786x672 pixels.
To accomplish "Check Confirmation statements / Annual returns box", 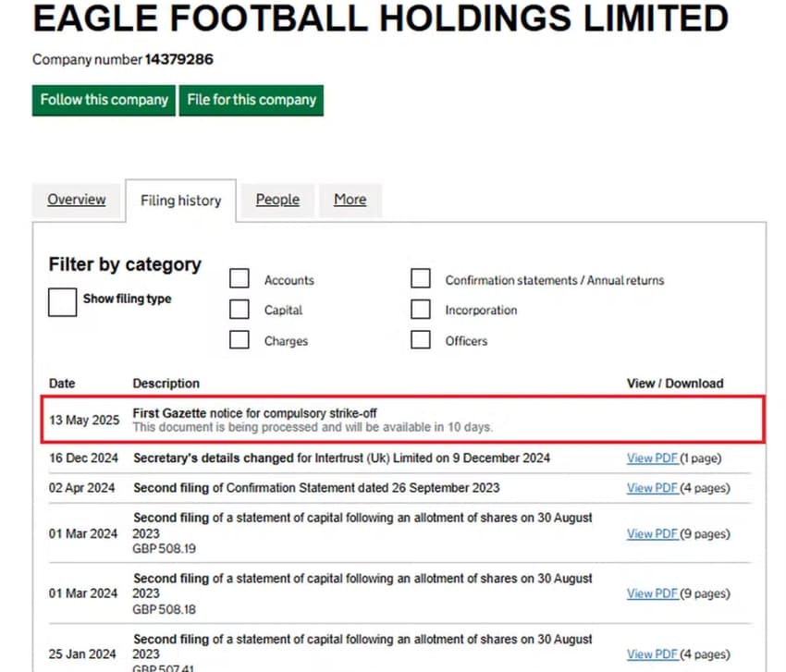I will tap(421, 279).
